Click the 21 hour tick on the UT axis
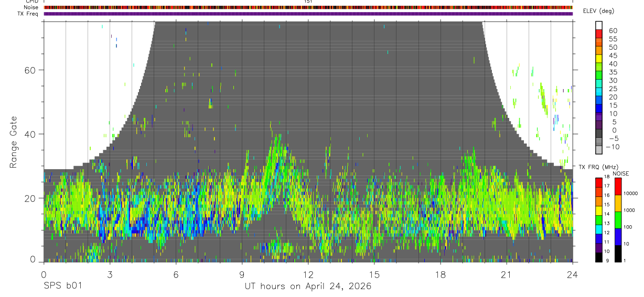The width and height of the screenshot is (644, 297). click(507, 275)
